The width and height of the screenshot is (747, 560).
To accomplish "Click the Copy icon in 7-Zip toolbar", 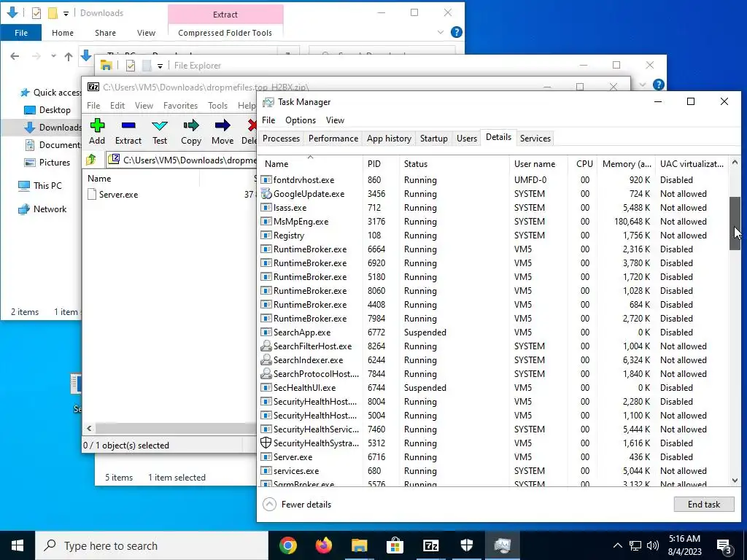I will point(191,125).
